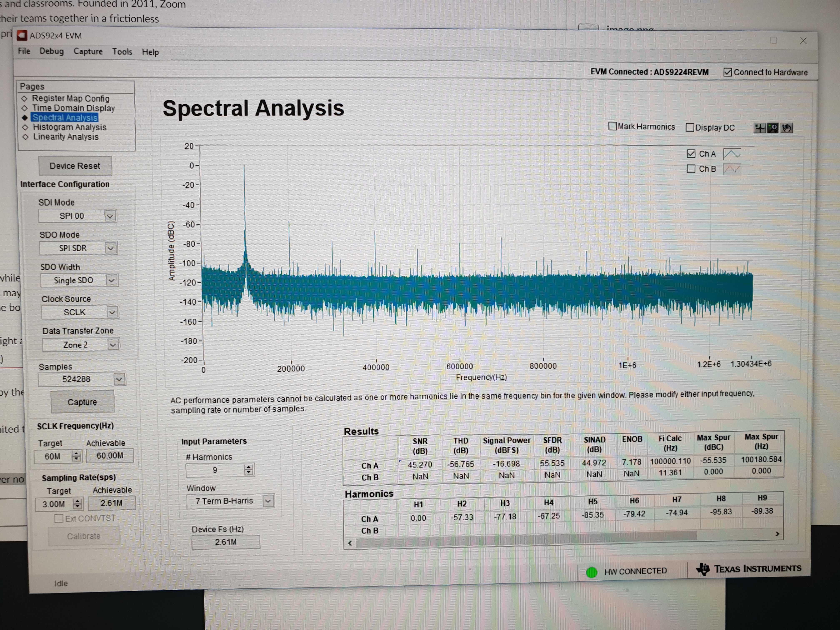Expand Data Transfer Zone dropdown
Screen dimensions: 840x630
coord(113,345)
